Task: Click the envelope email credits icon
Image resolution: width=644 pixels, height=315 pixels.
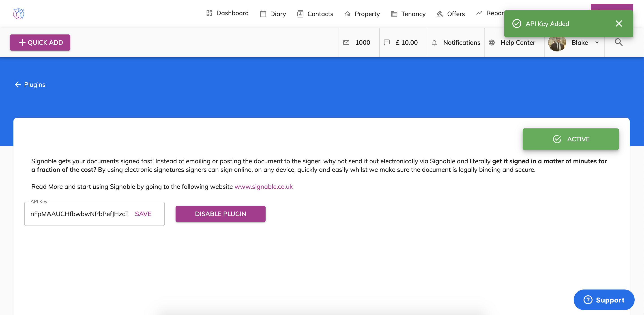Action: point(346,43)
